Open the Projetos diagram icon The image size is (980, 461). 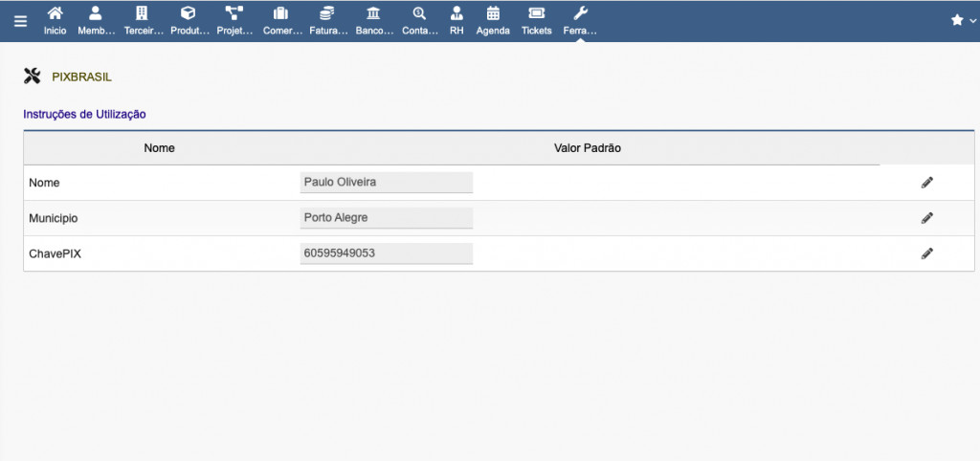[234, 14]
